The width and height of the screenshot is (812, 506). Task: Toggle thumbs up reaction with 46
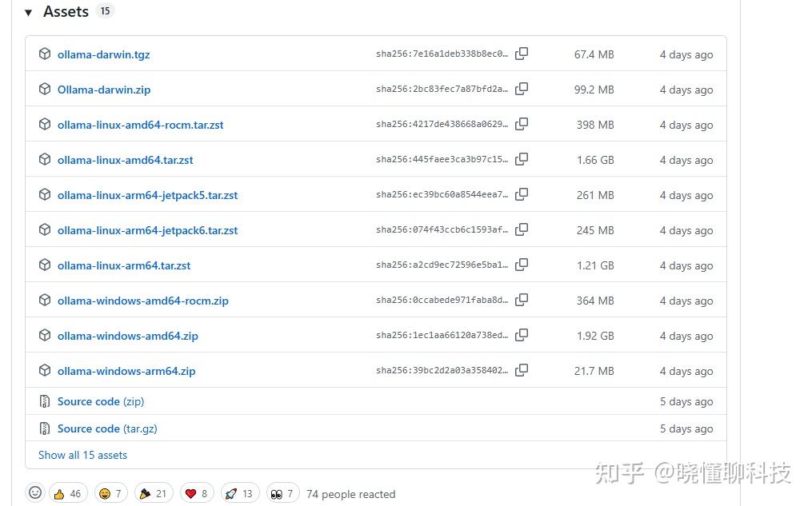tap(68, 493)
